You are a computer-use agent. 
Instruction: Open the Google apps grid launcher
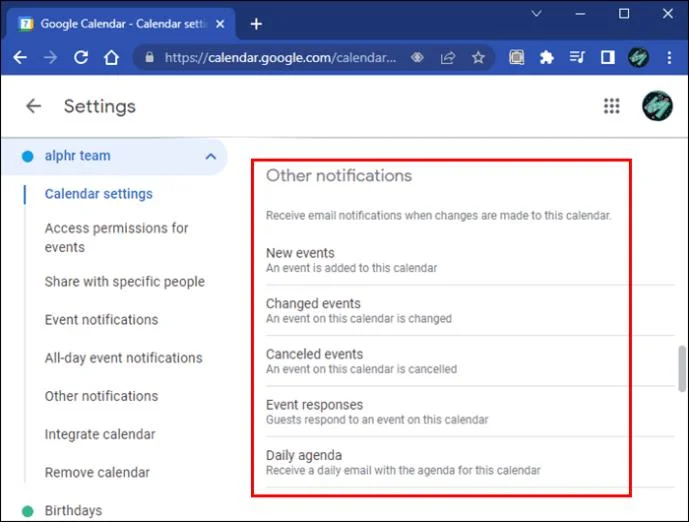[612, 106]
